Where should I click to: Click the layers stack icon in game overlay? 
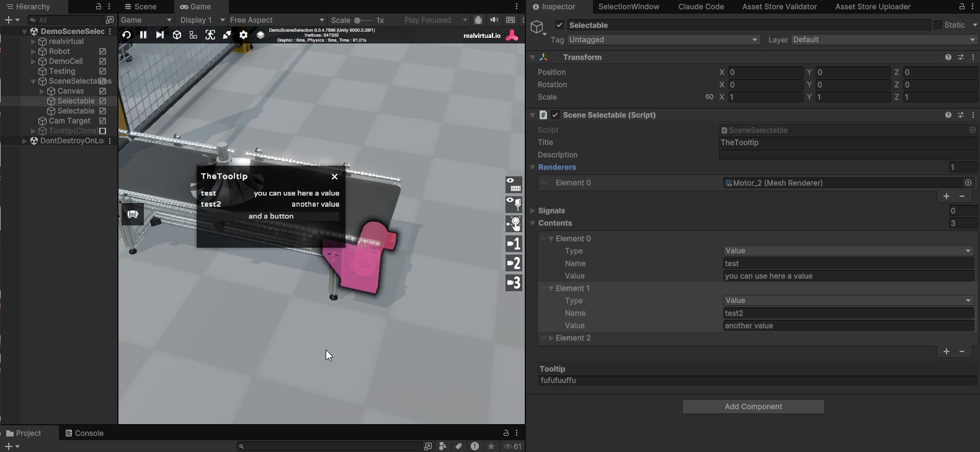click(x=261, y=35)
